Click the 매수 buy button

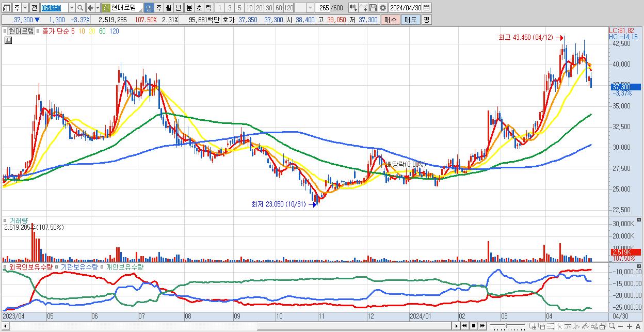pyautogui.click(x=391, y=20)
